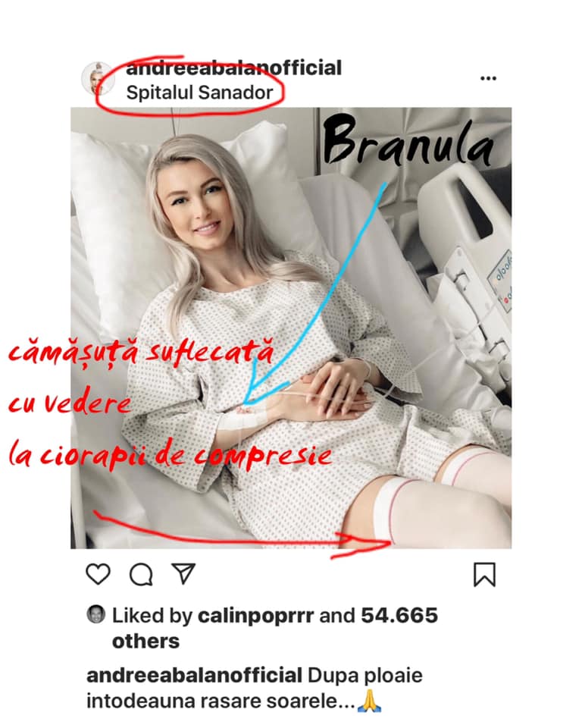Save the post with the bookmark icon
The height and width of the screenshot is (728, 582).
pyautogui.click(x=484, y=575)
